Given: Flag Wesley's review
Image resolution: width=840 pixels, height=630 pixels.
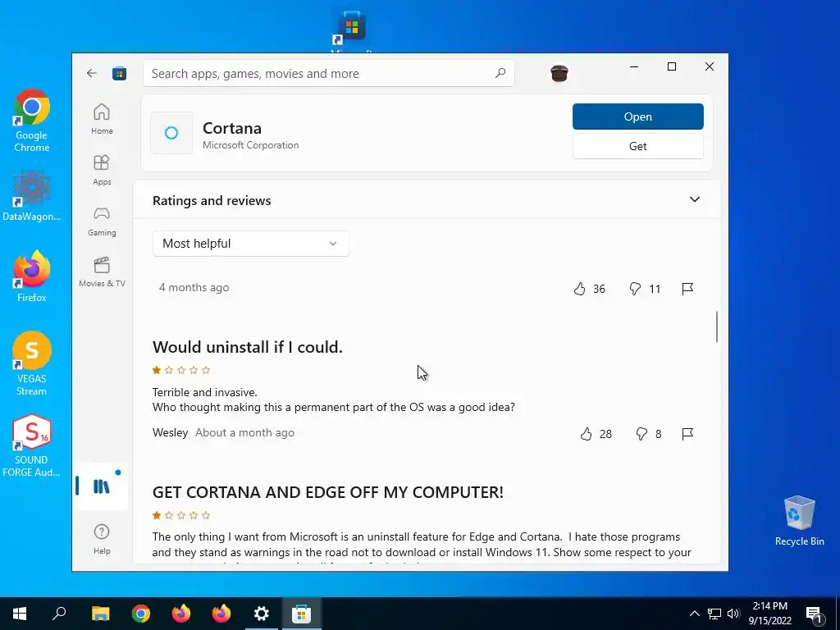Looking at the screenshot, I should (688, 434).
